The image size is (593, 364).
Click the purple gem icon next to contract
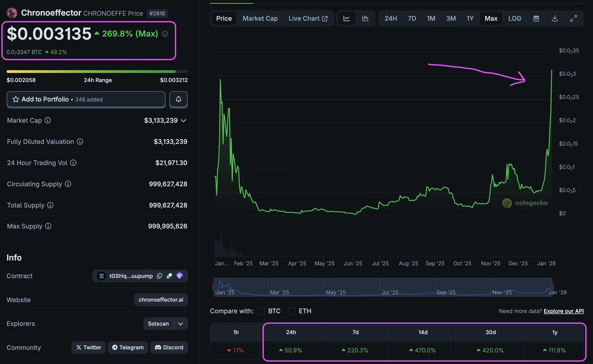click(179, 276)
